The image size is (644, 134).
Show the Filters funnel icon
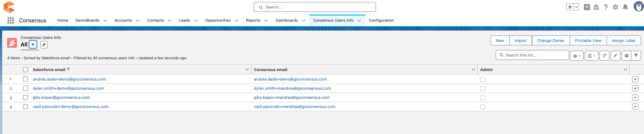point(636,55)
